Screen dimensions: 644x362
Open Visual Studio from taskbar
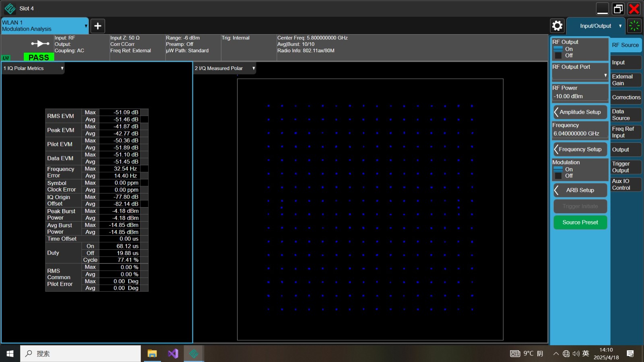(x=173, y=354)
